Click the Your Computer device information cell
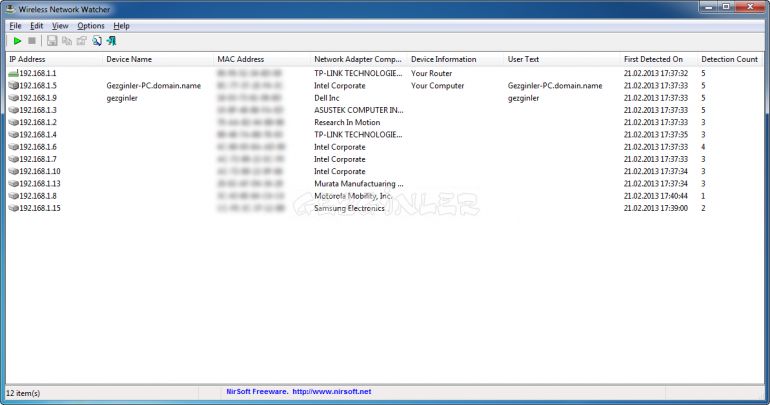 (438, 85)
